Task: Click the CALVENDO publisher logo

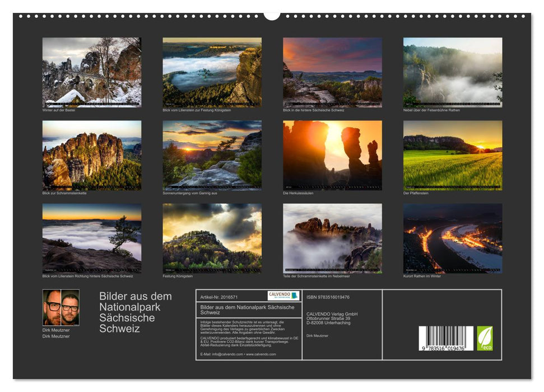Action: (283, 296)
